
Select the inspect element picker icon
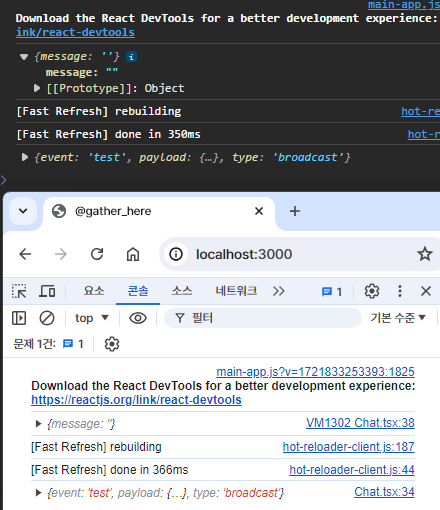coord(19,291)
